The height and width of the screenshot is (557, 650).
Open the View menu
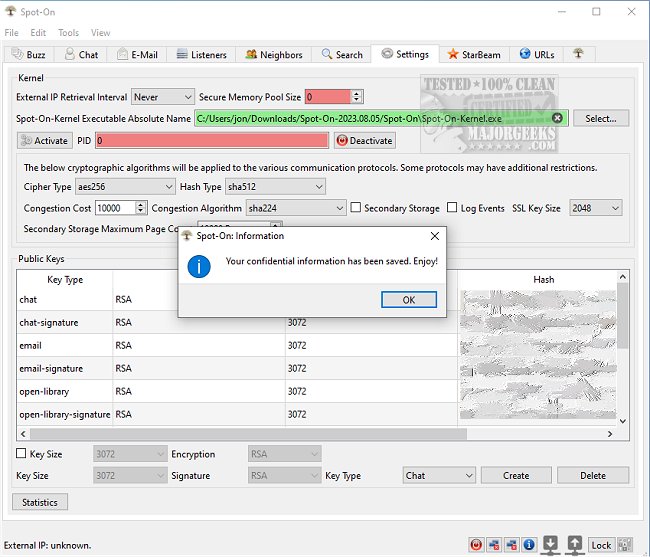click(101, 32)
